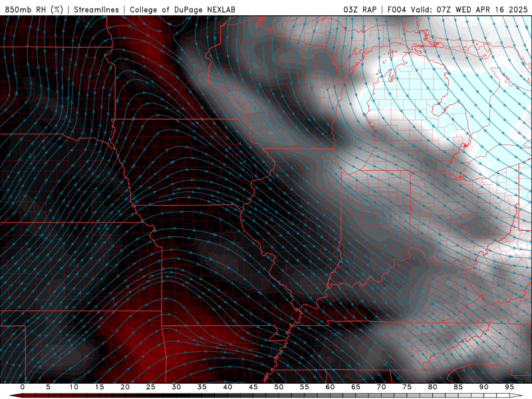Select the '10' label on the RH scale

tap(74, 387)
